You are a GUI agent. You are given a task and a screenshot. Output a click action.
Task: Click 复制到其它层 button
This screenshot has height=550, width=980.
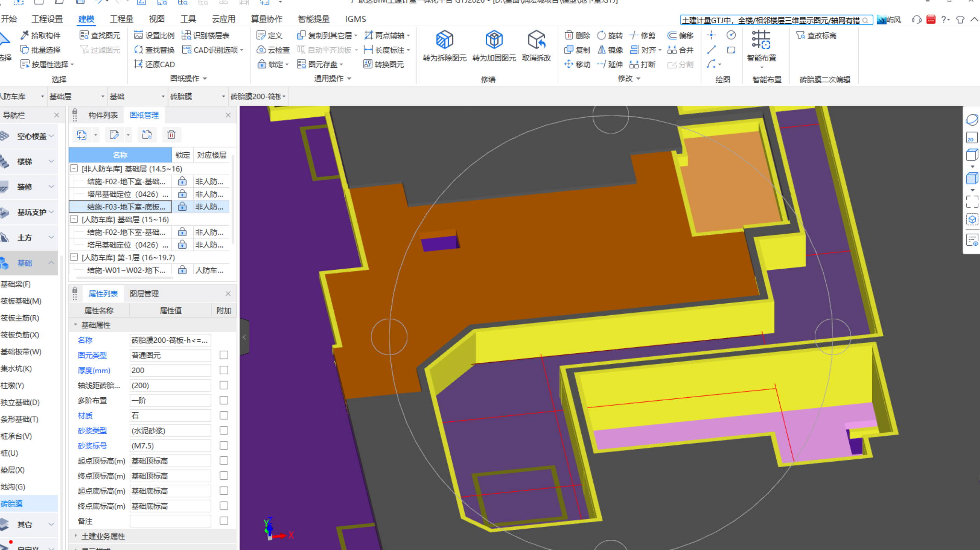click(327, 35)
